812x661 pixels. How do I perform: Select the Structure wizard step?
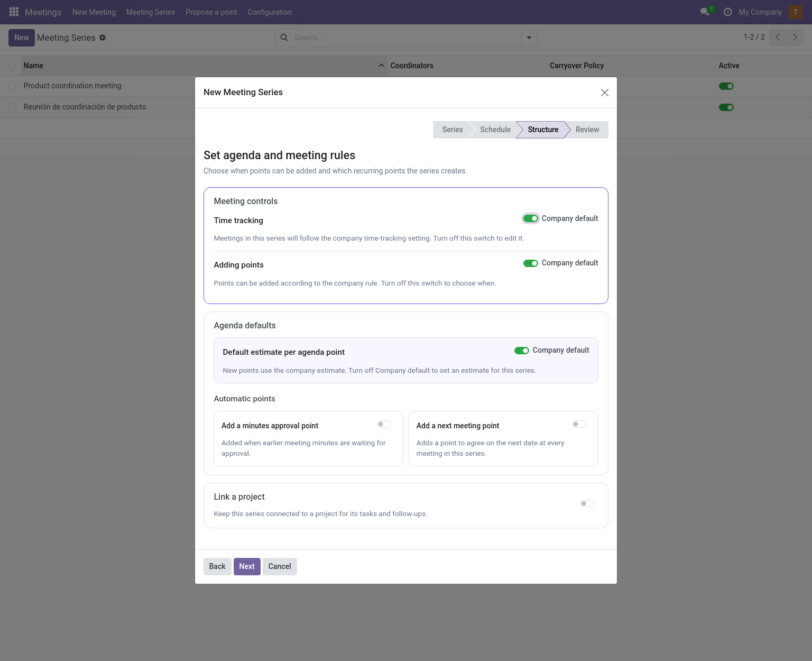pyautogui.click(x=543, y=130)
